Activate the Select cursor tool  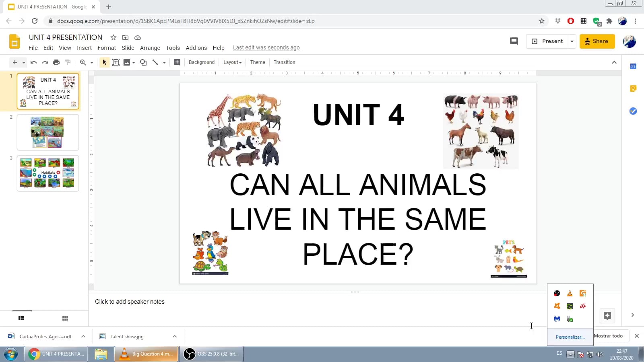coord(104,62)
